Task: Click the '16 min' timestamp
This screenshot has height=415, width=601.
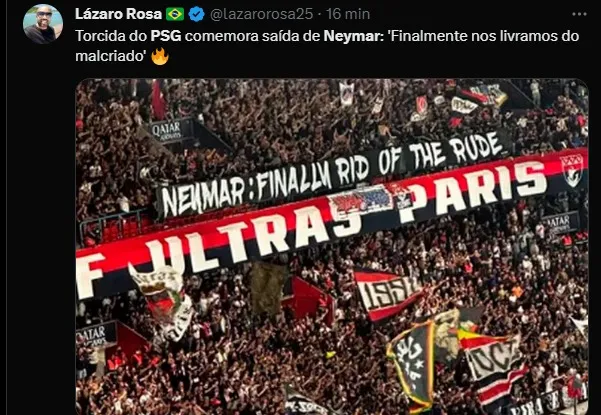Action: pyautogui.click(x=348, y=14)
